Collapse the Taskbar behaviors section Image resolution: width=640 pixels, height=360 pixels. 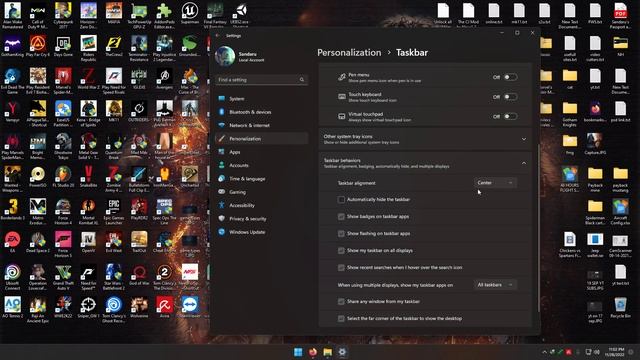pos(425,163)
